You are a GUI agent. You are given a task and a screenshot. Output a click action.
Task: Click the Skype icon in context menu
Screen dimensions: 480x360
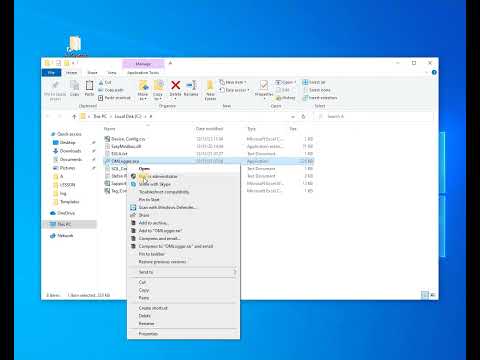[x=133, y=184]
